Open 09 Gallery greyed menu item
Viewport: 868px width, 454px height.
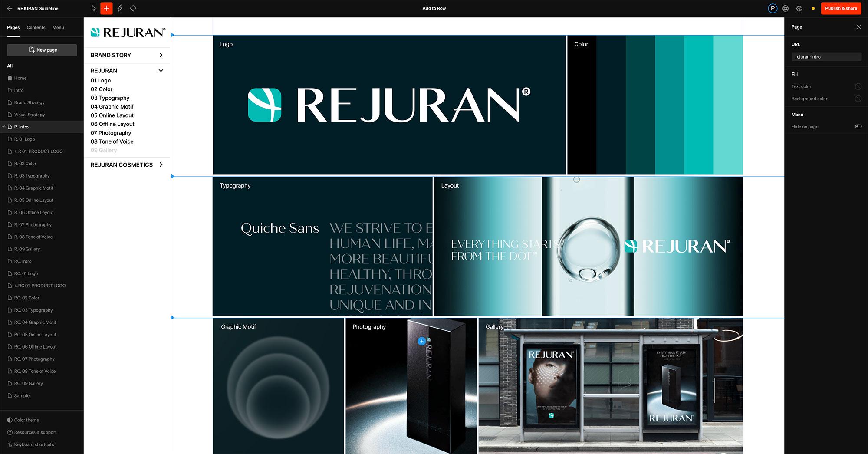pos(104,150)
